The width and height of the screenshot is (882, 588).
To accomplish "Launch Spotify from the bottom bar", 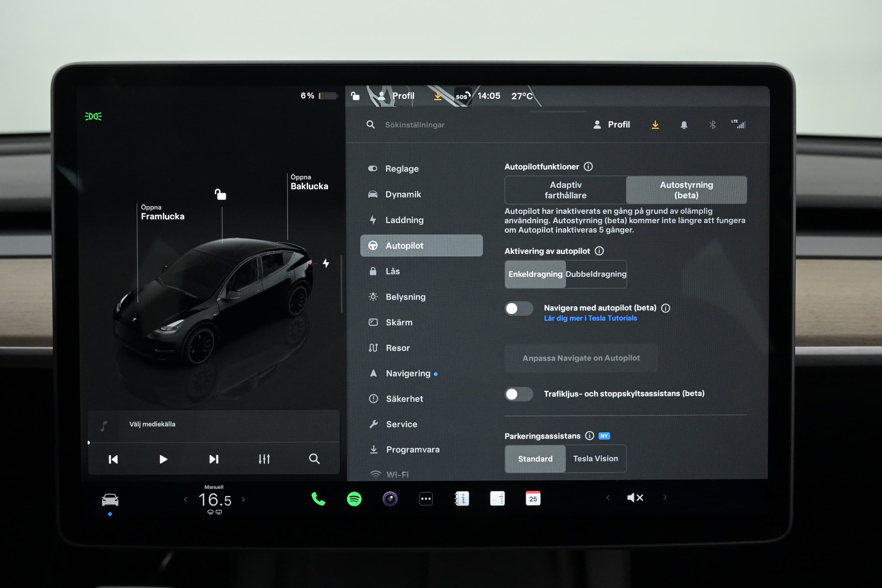I will click(x=354, y=499).
